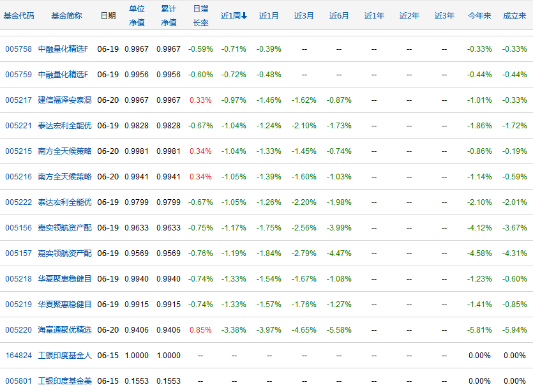The height and width of the screenshot is (392, 533).
Task: Sort by the 日增长率 column header
Action: click(x=200, y=16)
